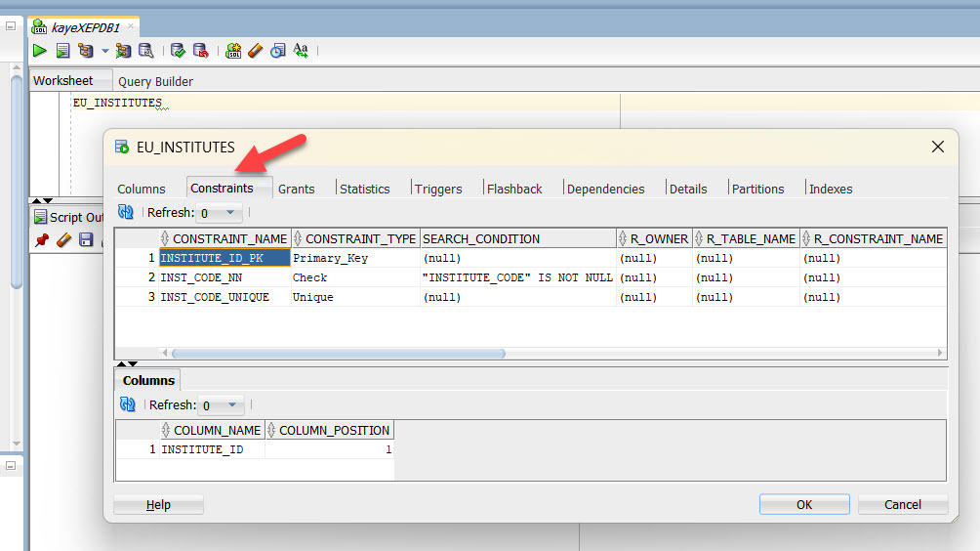Click the Clear eraser icon in worksheet toolbar

[255, 51]
